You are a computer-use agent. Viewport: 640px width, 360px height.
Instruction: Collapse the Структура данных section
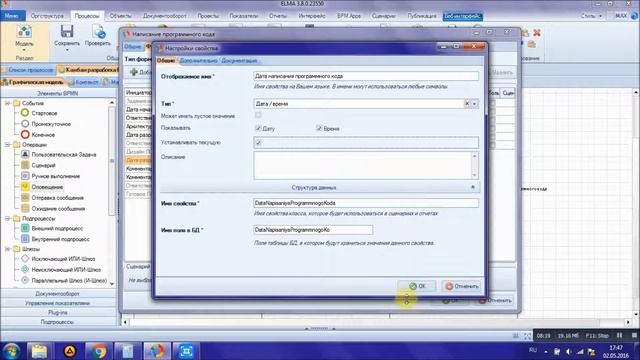pyautogui.click(x=473, y=187)
